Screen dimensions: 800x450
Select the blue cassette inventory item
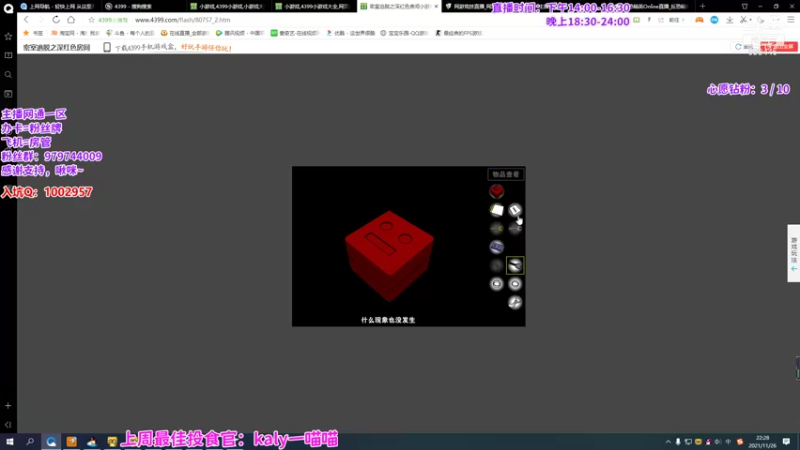point(496,247)
